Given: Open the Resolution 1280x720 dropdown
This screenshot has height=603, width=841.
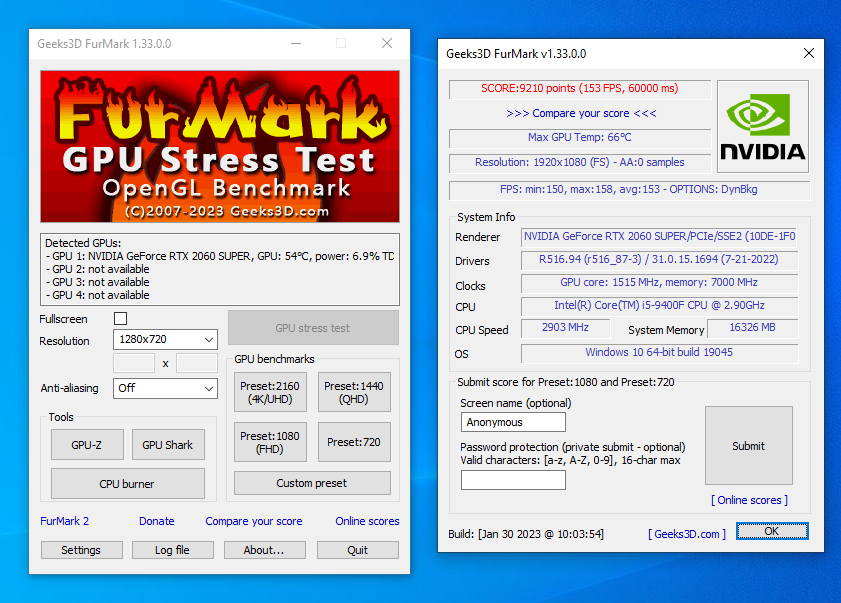Looking at the screenshot, I should pos(165,340).
